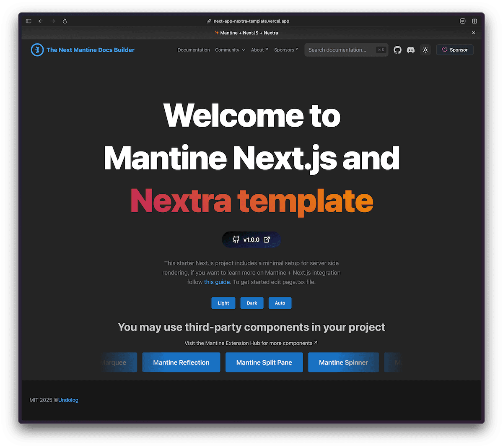The image size is (503, 448).
Task: Expand the About menu
Action: [x=259, y=49]
